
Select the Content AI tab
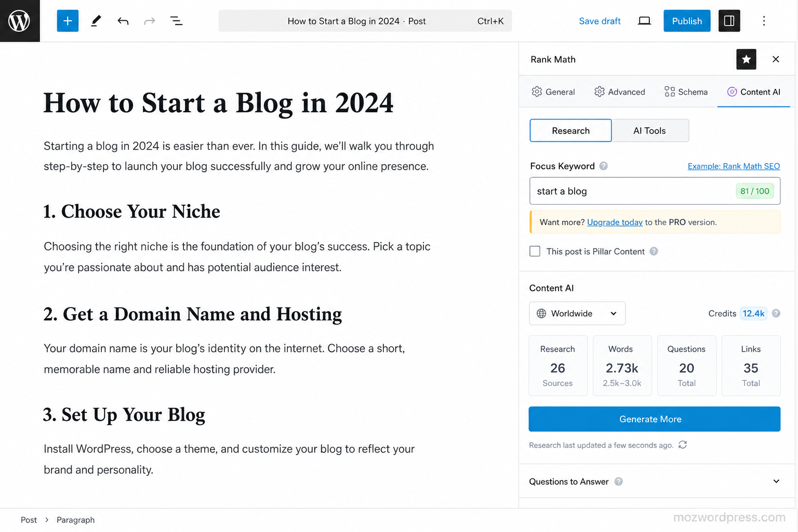tap(754, 92)
